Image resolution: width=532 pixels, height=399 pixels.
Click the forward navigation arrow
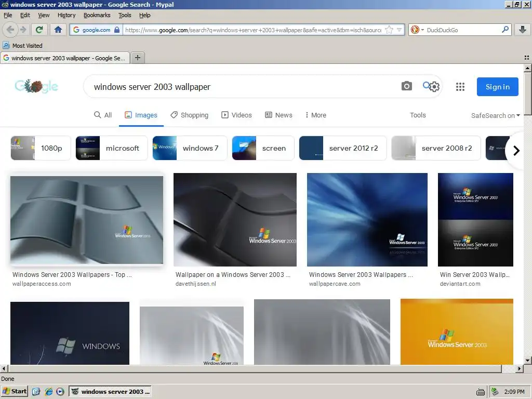tap(23, 30)
